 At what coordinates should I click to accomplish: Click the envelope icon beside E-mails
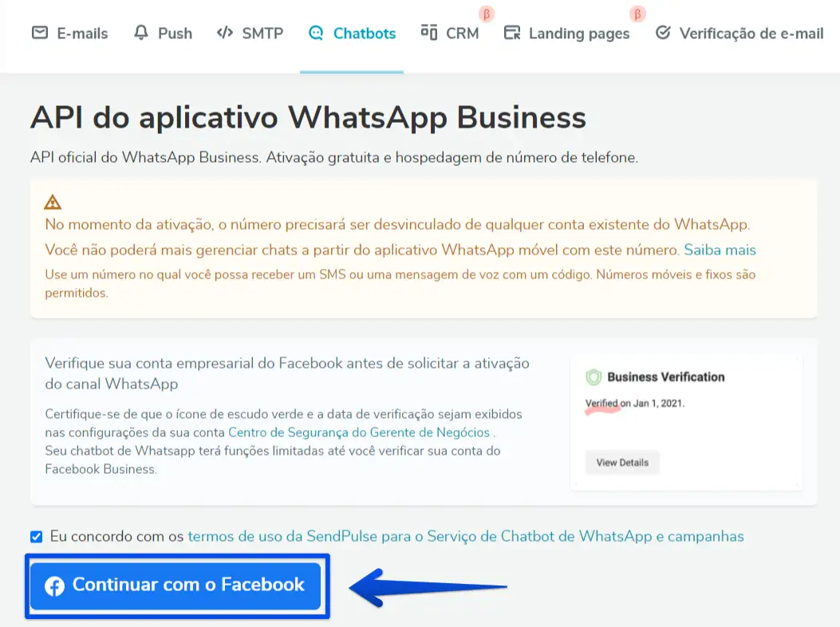(40, 33)
